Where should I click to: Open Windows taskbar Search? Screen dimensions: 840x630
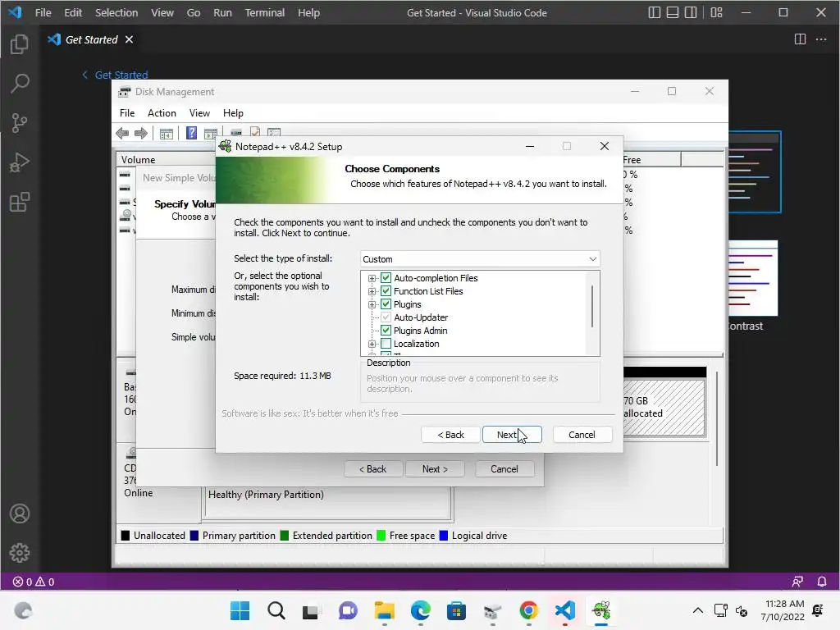[x=276, y=610]
